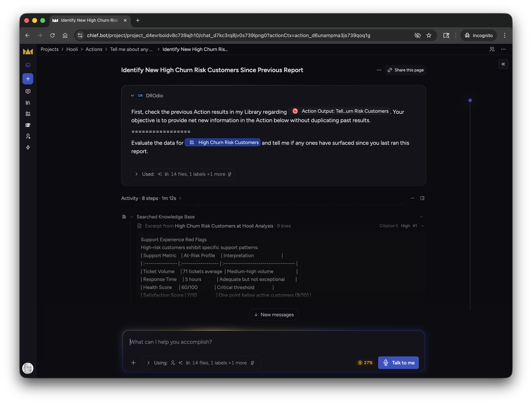Open the graduation cap icon in sidebar
Image resolution: width=532 pixels, height=404 pixels.
tap(28, 125)
